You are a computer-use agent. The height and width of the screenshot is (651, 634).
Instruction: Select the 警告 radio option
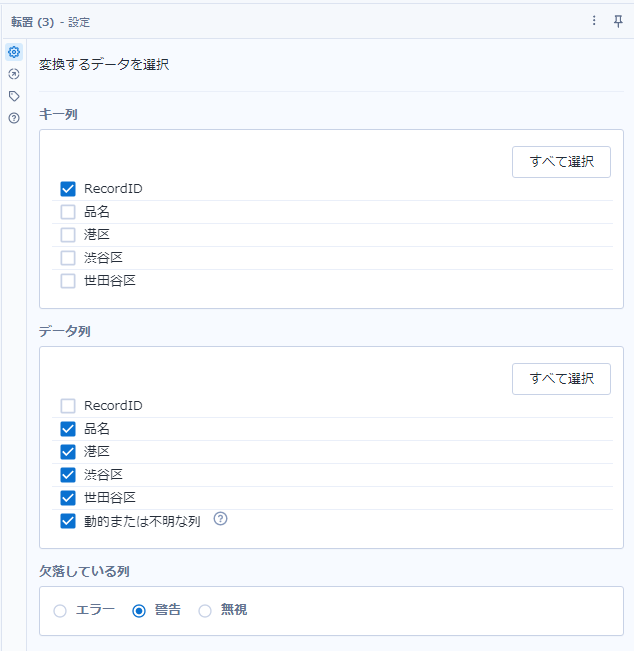point(140,610)
